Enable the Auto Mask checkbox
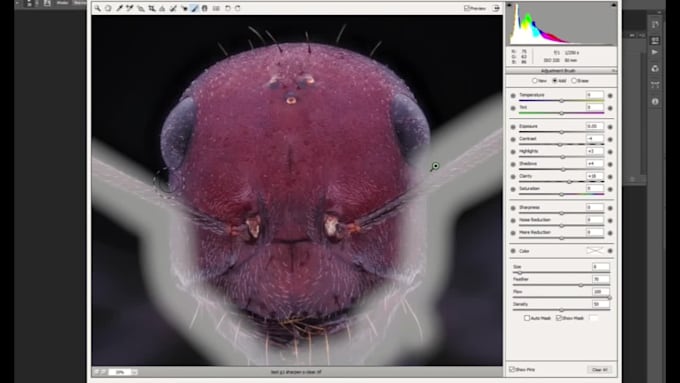The image size is (680, 383). 526,318
